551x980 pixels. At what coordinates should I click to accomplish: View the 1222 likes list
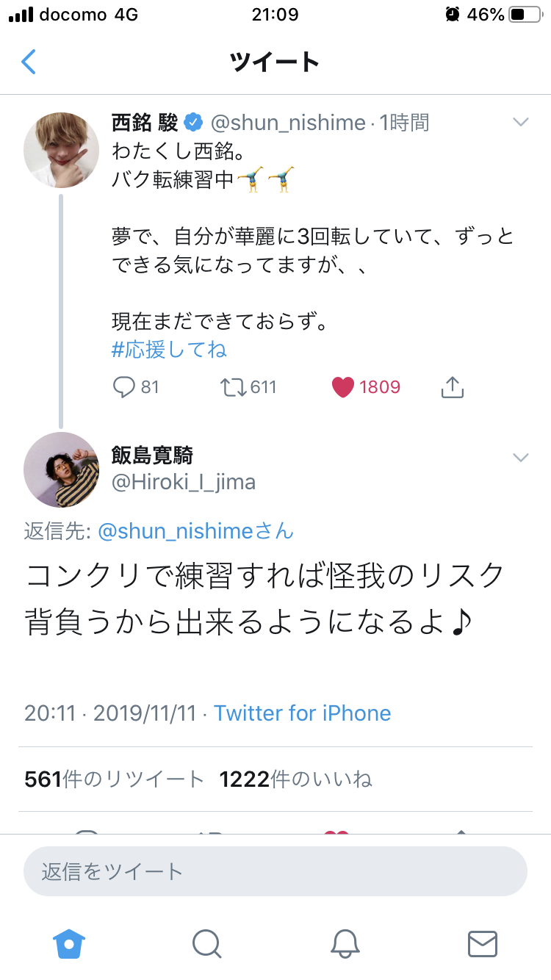(x=295, y=779)
